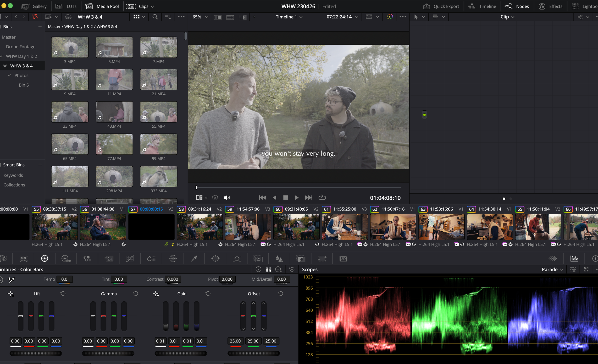Toggle the Gallery panel
The width and height of the screenshot is (598, 364).
tap(34, 6)
